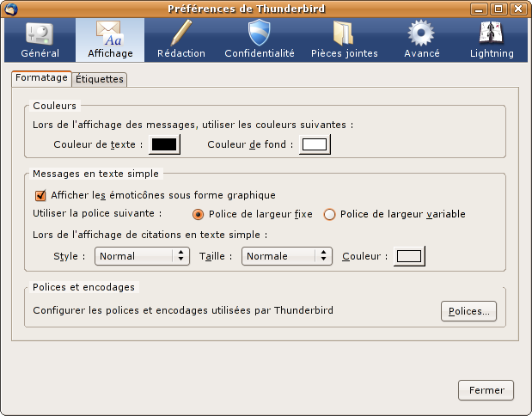Viewport: 532px width, 416px height.
Task: Minimize the Préférences de Thunderbird window
Action: (479, 9)
